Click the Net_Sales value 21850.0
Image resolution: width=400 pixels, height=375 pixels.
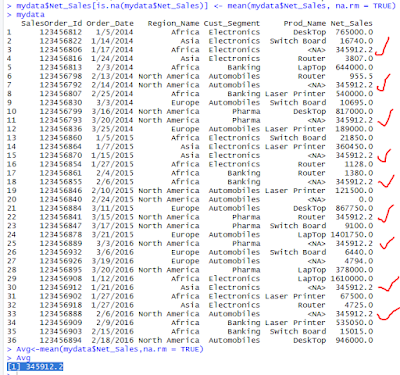coord(356,138)
